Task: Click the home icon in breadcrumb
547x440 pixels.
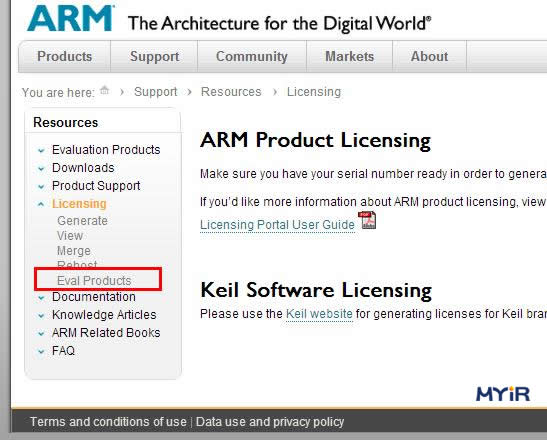Action: 104,90
